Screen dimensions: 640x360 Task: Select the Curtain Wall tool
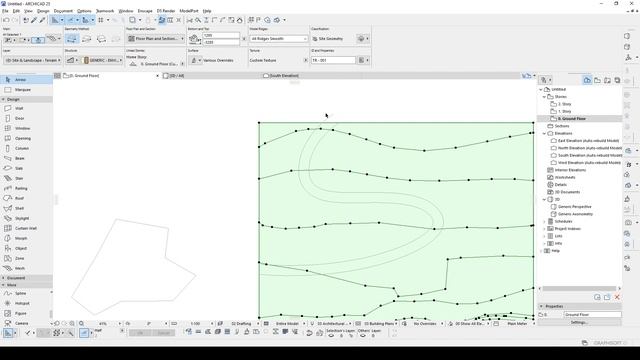pos(26,228)
